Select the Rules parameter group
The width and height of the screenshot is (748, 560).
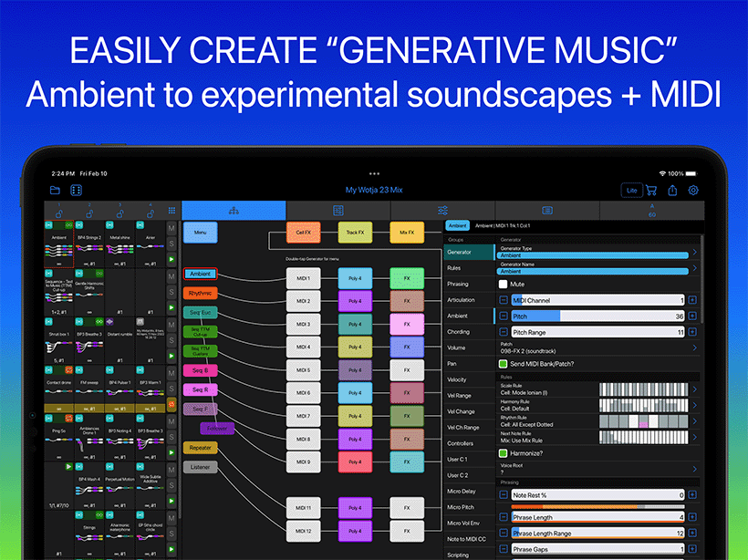[x=457, y=267]
